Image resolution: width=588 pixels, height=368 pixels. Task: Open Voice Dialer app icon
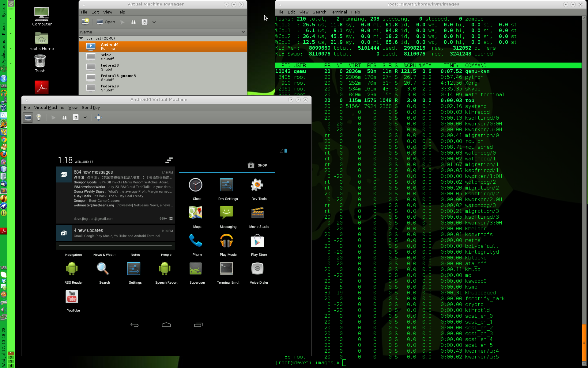point(257,269)
